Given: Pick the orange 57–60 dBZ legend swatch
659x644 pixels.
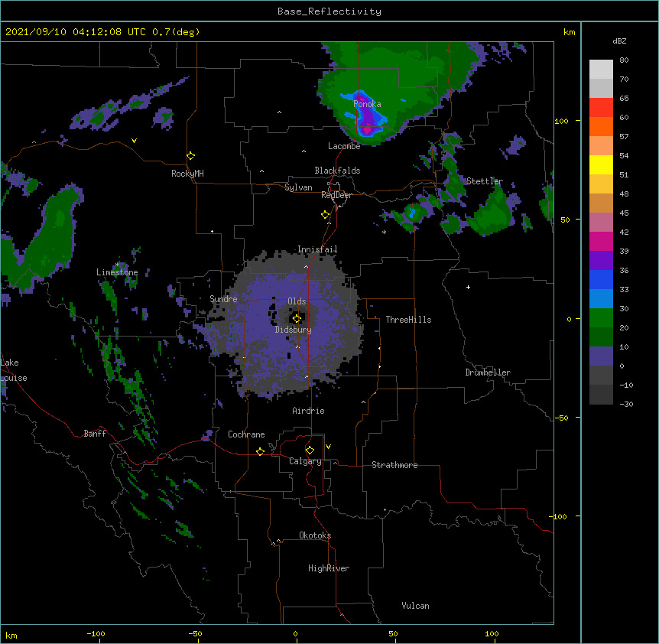Looking at the screenshot, I should (x=601, y=126).
